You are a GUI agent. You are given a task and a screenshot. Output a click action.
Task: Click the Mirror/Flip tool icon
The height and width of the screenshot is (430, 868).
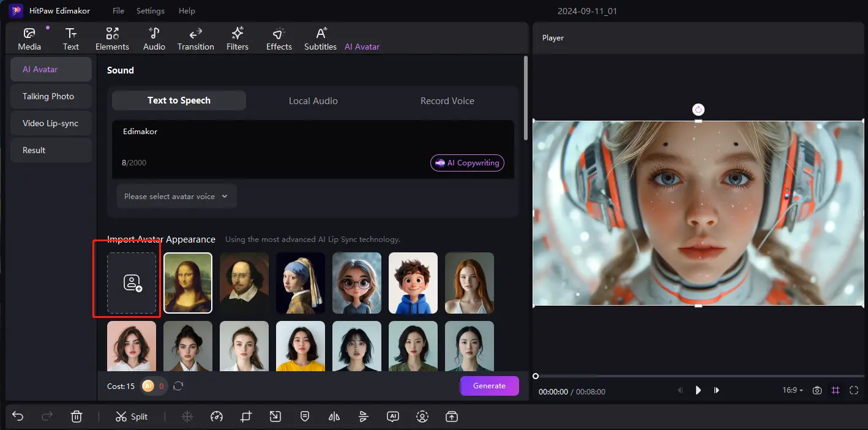point(334,417)
